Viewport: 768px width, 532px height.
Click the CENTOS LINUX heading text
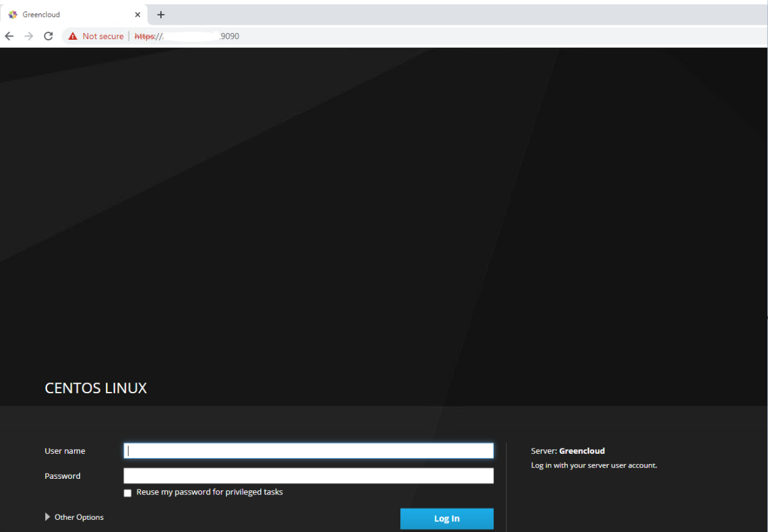[x=96, y=388]
